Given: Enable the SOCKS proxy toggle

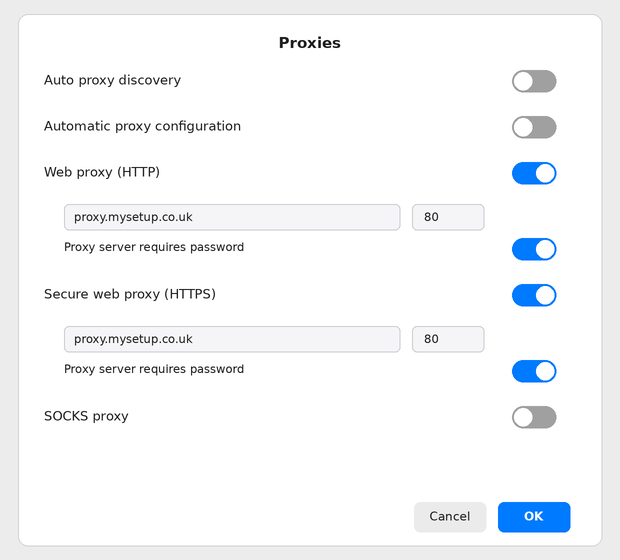Looking at the screenshot, I should 534,417.
